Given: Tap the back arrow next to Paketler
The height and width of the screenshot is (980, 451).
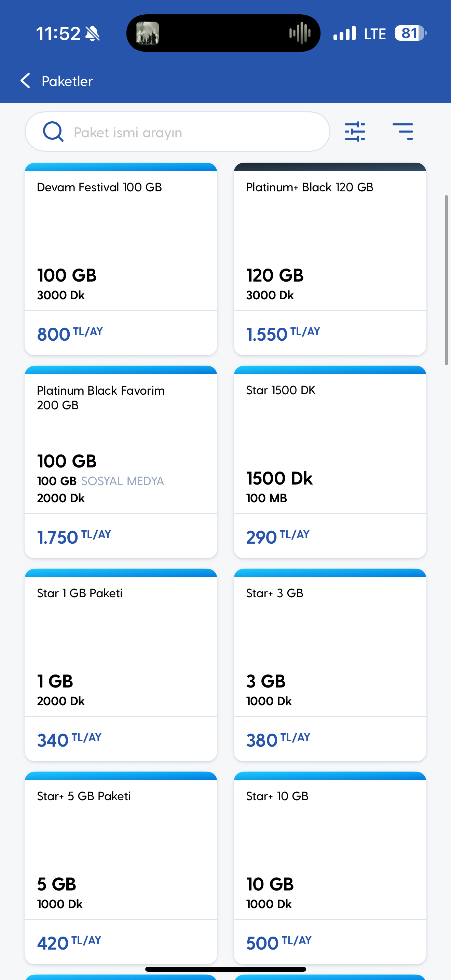Looking at the screenshot, I should click(x=25, y=81).
